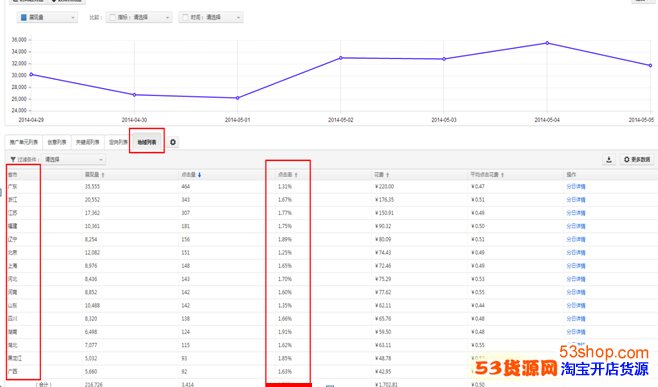Click the 省市 column header

coord(13,175)
